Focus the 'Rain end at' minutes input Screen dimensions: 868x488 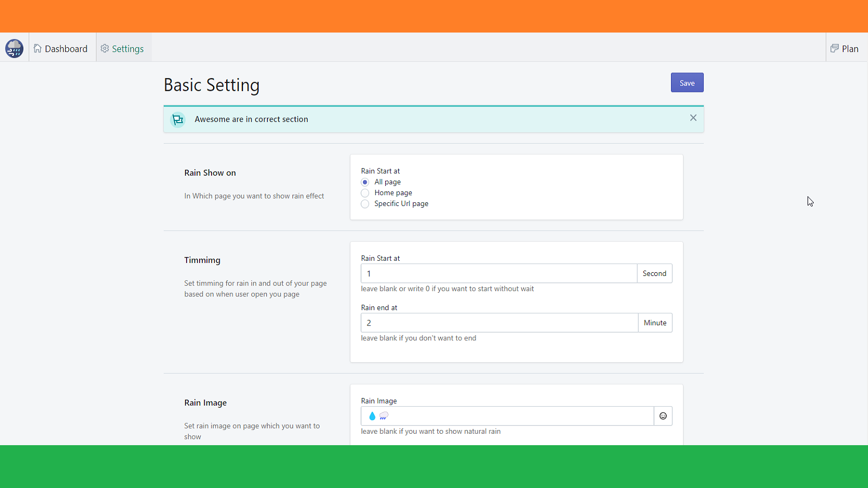pos(499,323)
